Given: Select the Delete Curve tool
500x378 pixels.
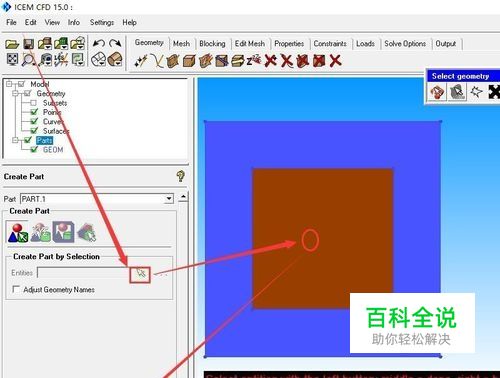Looking at the screenshot, I should pyautogui.click(x=287, y=61).
